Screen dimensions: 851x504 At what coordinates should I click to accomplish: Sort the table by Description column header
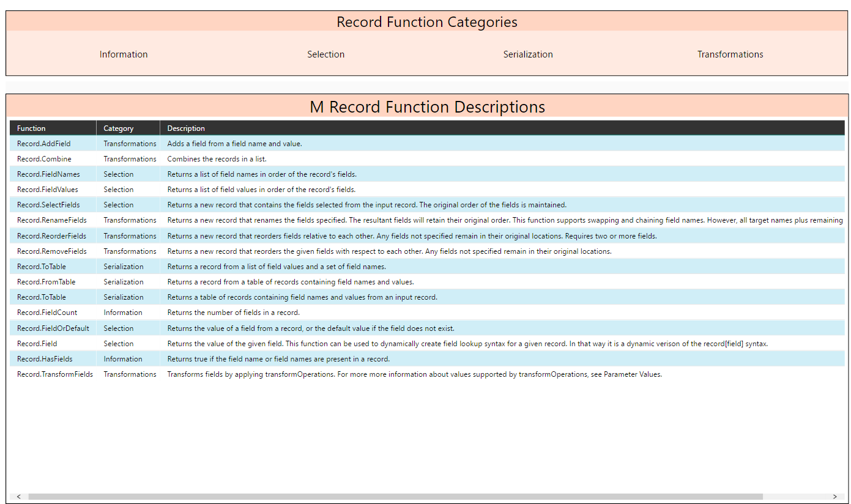click(x=186, y=128)
